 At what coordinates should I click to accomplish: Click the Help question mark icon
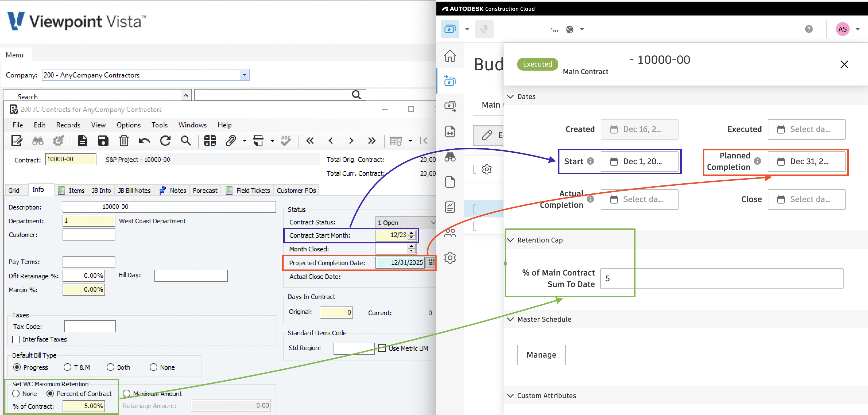click(809, 29)
